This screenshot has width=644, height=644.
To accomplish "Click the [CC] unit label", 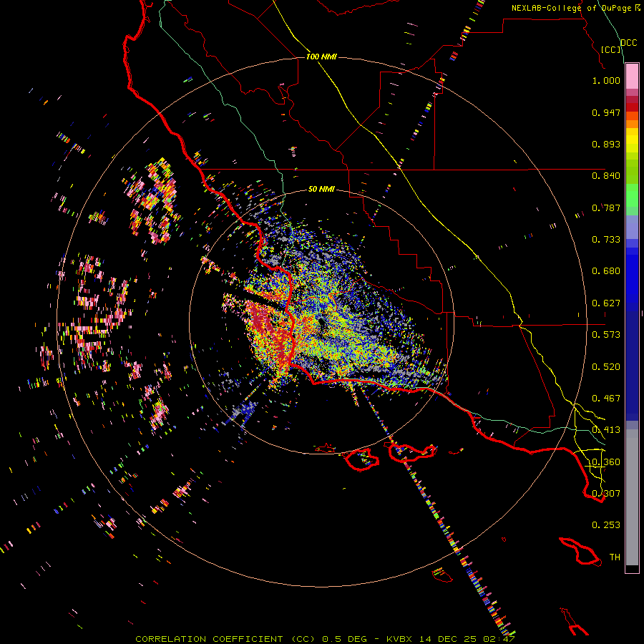I will pyautogui.click(x=611, y=49).
